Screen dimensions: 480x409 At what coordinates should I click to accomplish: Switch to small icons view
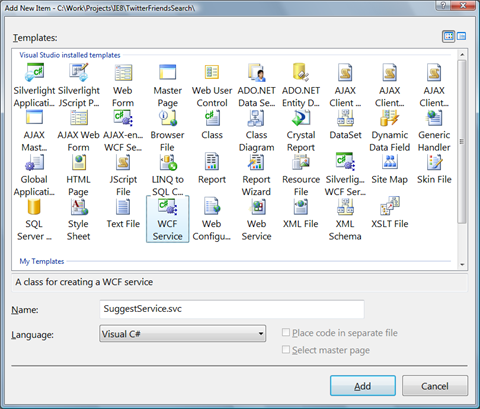461,36
